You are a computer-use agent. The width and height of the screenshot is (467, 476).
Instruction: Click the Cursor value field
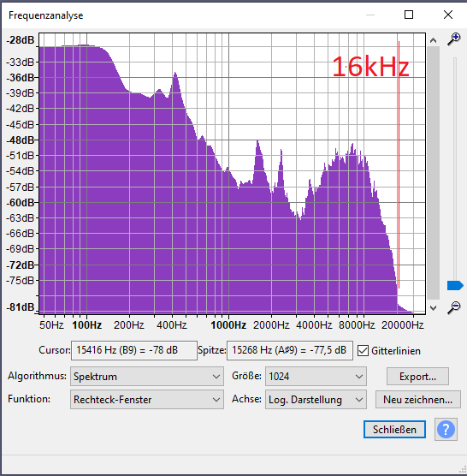tap(134, 350)
